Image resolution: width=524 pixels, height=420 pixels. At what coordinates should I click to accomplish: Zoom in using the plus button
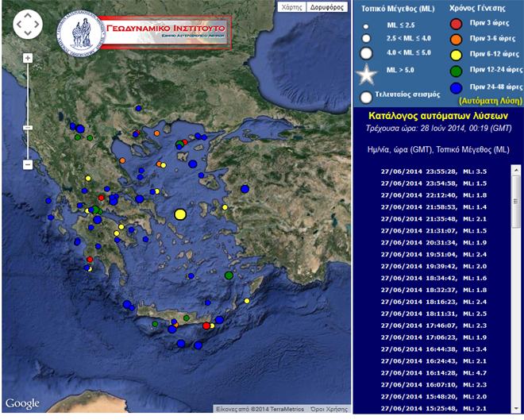tap(28, 58)
